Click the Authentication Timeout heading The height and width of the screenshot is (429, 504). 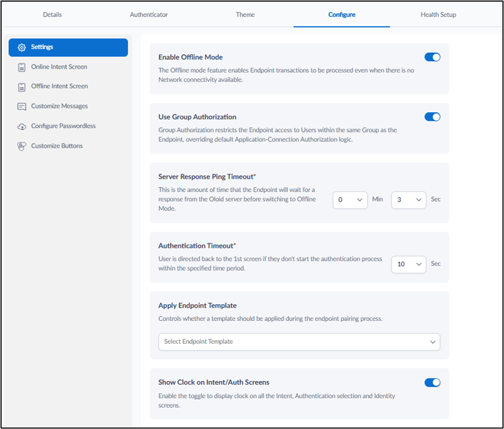(x=197, y=246)
